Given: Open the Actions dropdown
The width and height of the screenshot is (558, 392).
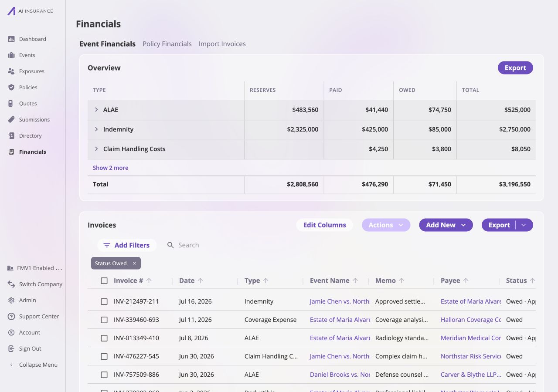Looking at the screenshot, I should point(386,225).
